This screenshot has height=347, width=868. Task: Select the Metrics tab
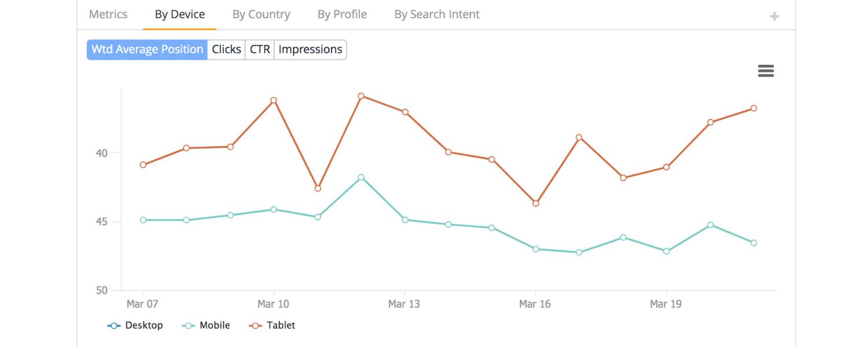coord(108,14)
